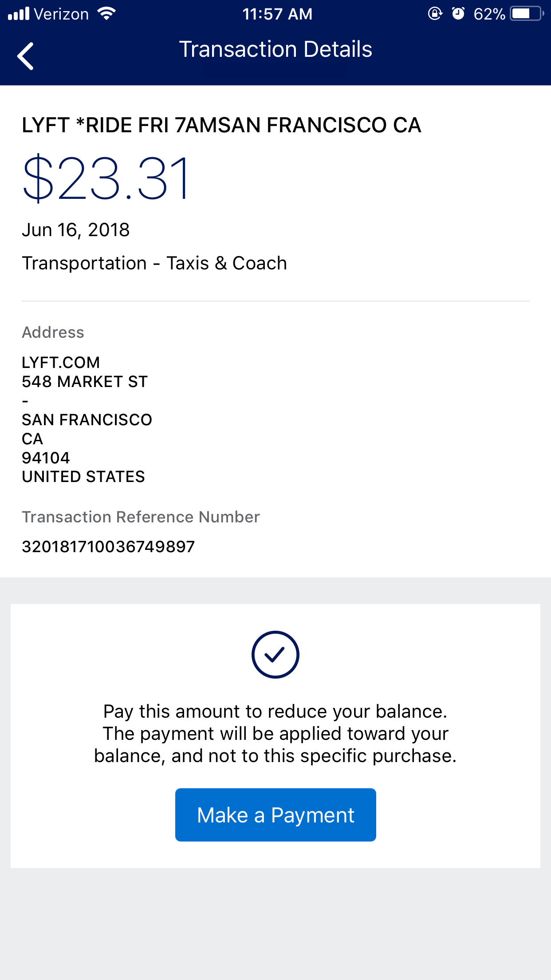The image size is (551, 980).
Task: Tap the transaction reference number 320181710036749897
Action: (108, 547)
